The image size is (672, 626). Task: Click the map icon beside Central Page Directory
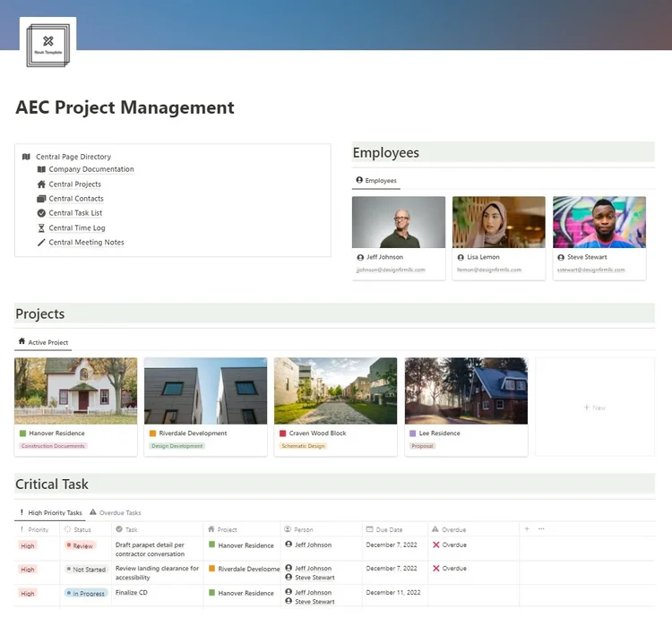pos(26,157)
